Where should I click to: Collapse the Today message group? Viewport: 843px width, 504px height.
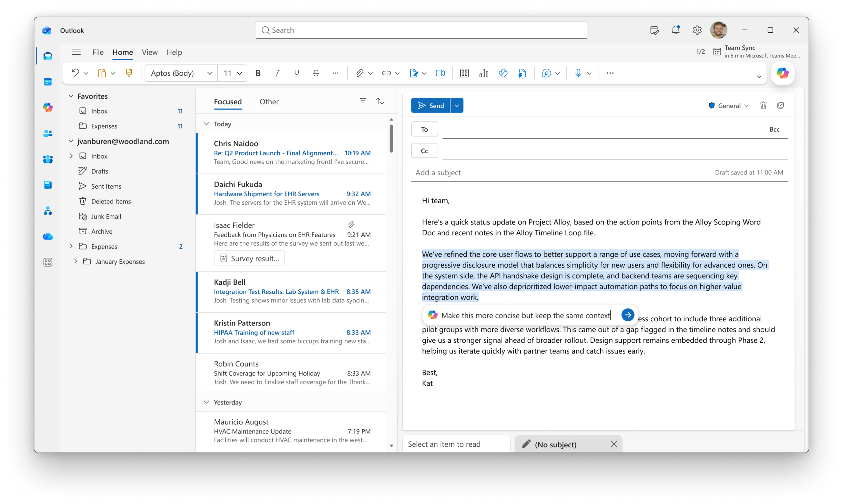click(x=206, y=124)
